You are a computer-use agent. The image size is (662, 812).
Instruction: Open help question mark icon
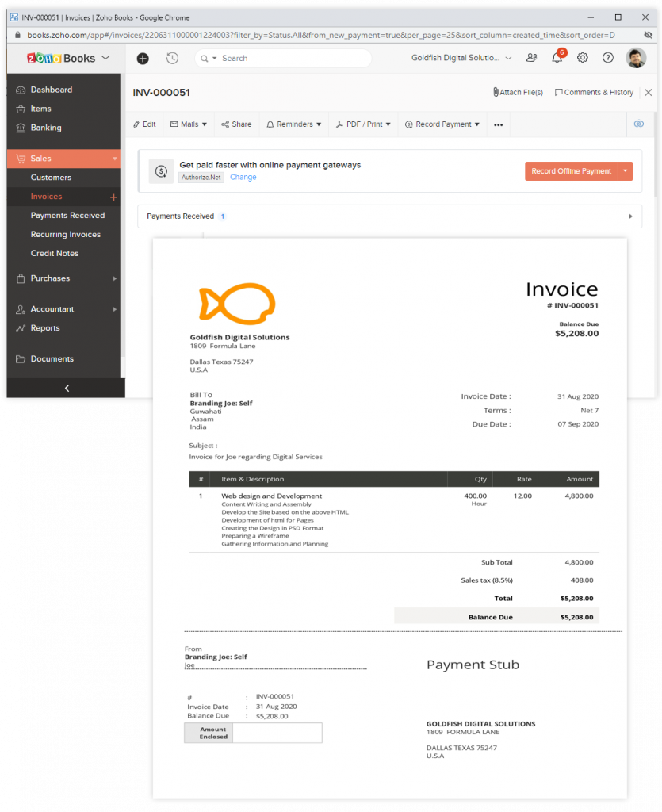pos(608,58)
